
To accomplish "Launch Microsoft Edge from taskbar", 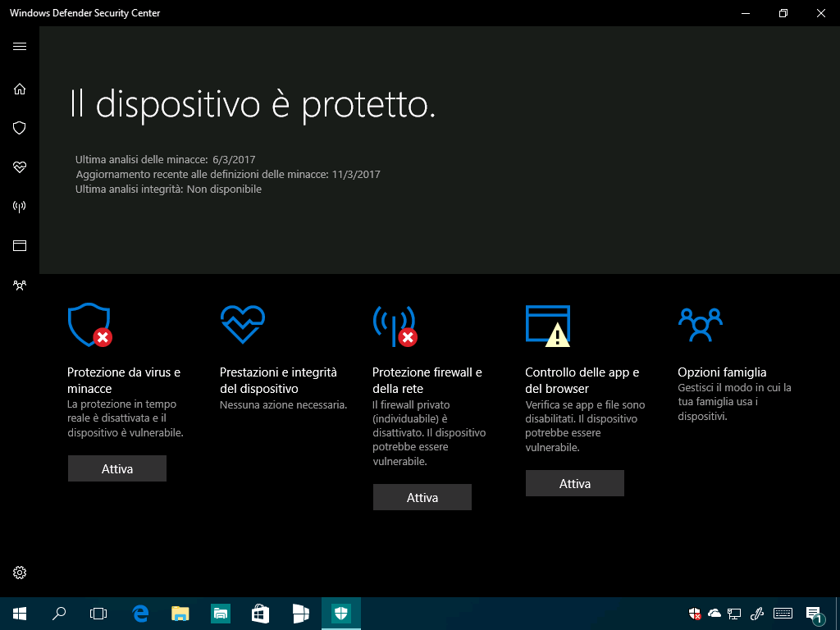I will 140,614.
